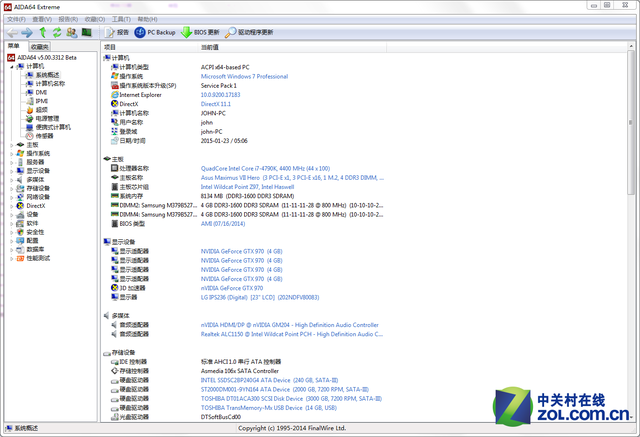
Task: Go back with the left arrow toolbar icon
Action: tap(12, 33)
